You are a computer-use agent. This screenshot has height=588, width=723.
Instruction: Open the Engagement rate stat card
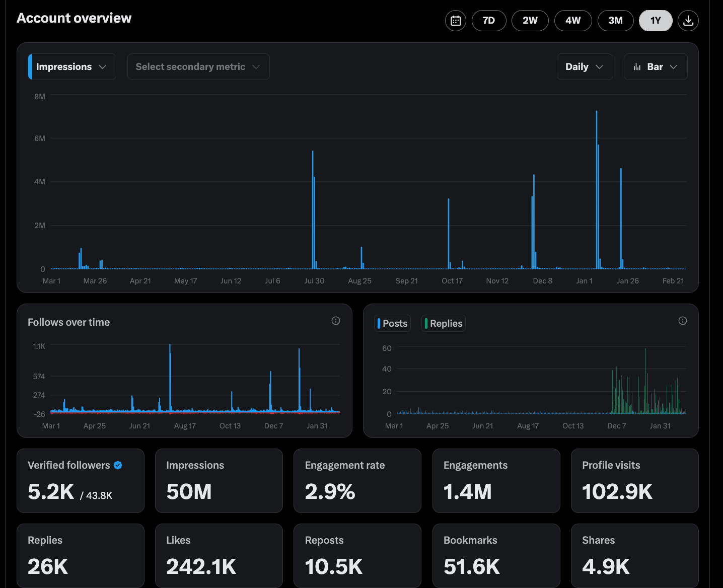click(x=357, y=480)
